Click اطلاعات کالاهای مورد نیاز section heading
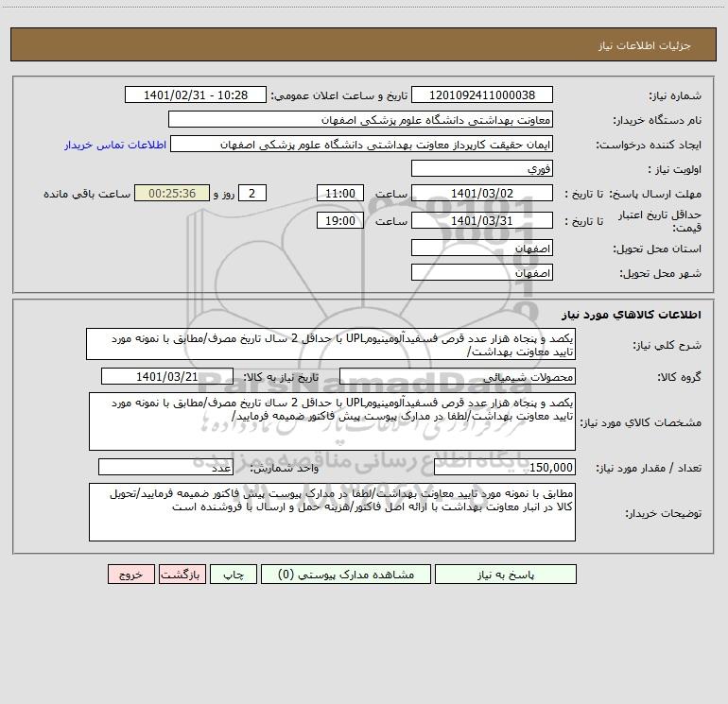This screenshot has height=704, width=728. (632, 314)
